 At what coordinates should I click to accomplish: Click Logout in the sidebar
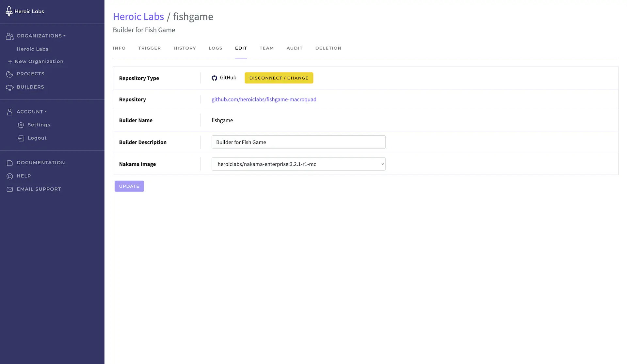[x=37, y=138]
